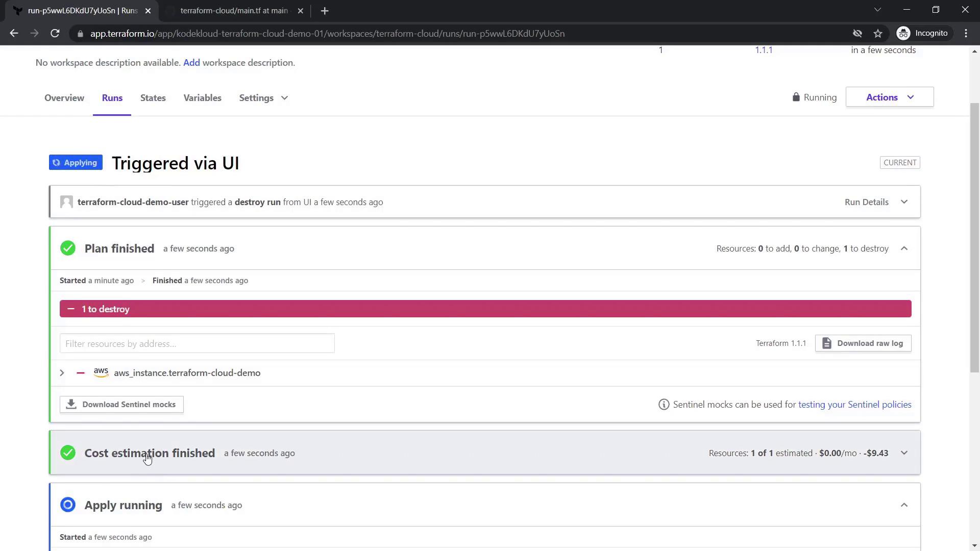Open the testing your Sentinel policies link

[x=854, y=405]
